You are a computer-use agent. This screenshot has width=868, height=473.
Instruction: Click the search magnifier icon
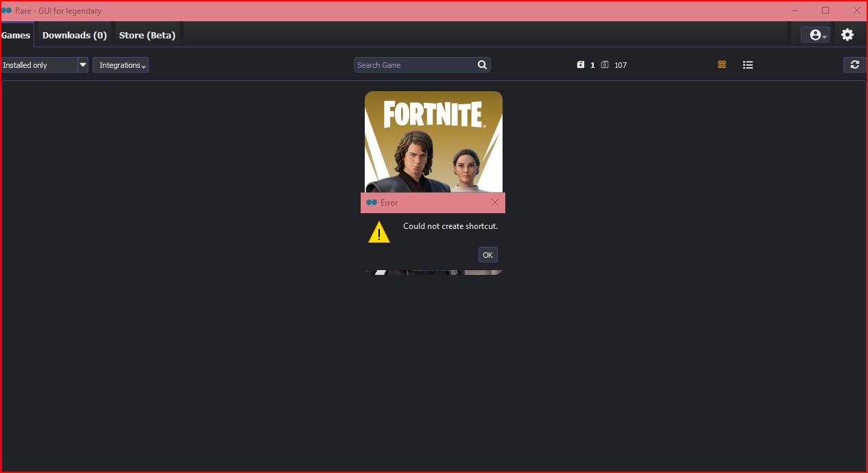point(481,64)
